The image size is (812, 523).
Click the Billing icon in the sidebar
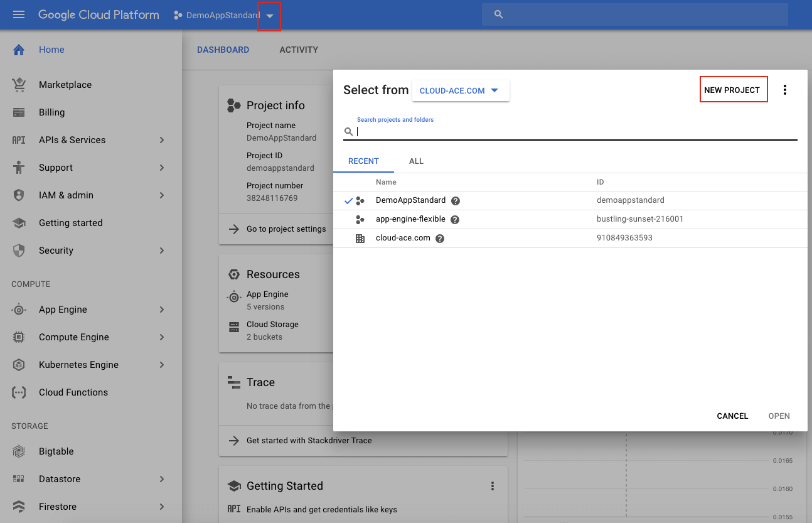[x=18, y=112]
